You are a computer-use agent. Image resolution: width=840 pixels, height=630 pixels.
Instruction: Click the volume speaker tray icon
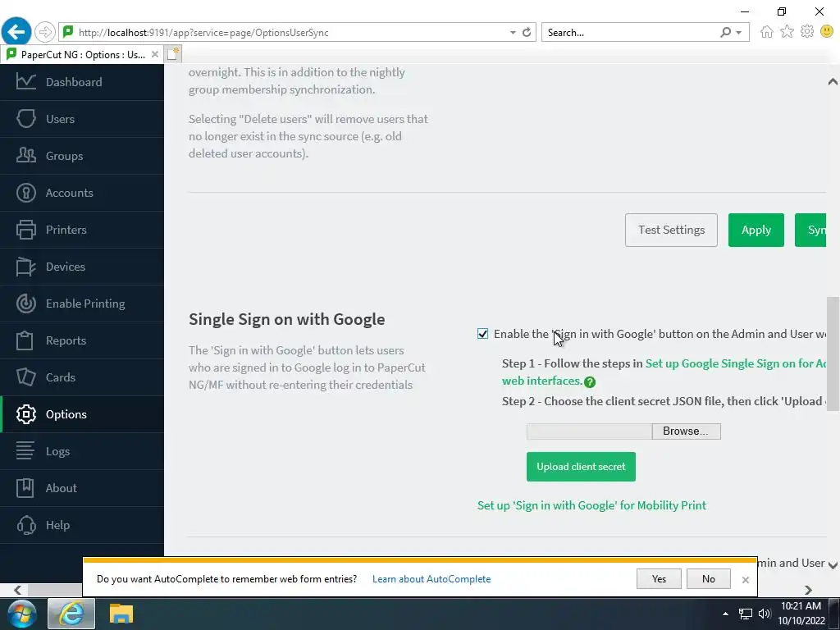764,614
